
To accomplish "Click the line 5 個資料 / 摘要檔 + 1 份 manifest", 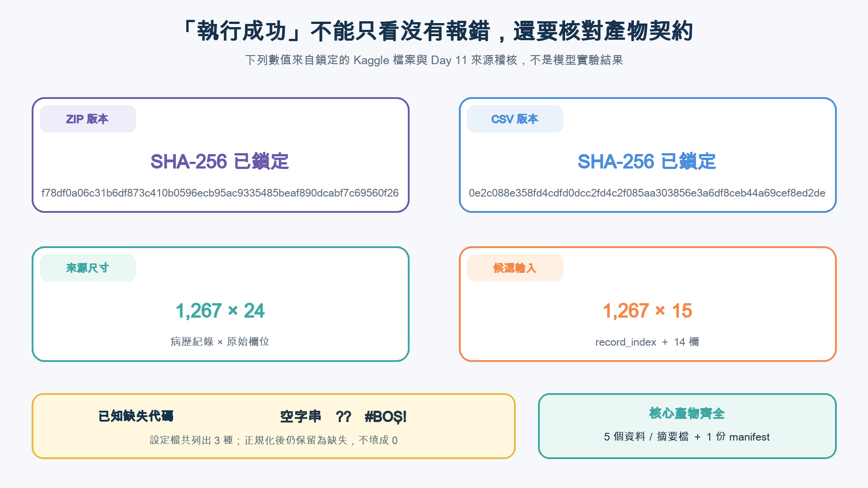I will pyautogui.click(x=687, y=436).
